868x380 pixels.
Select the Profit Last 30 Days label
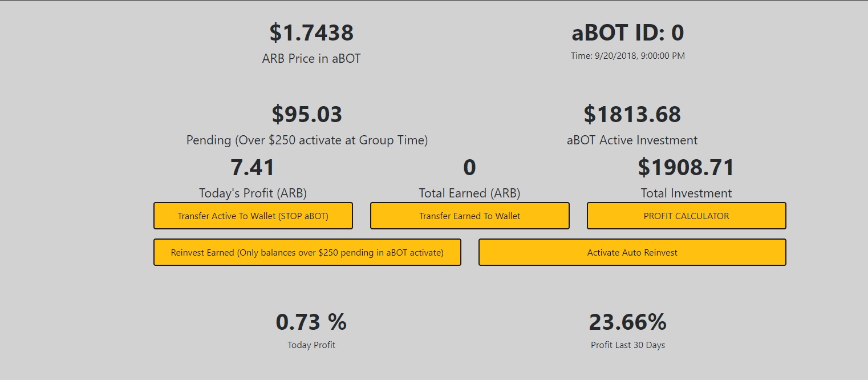pos(627,345)
